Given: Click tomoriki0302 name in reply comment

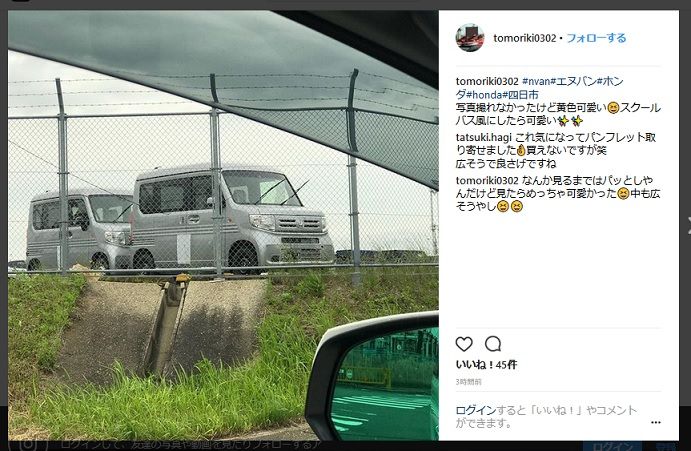Looking at the screenshot, I should point(487,181).
